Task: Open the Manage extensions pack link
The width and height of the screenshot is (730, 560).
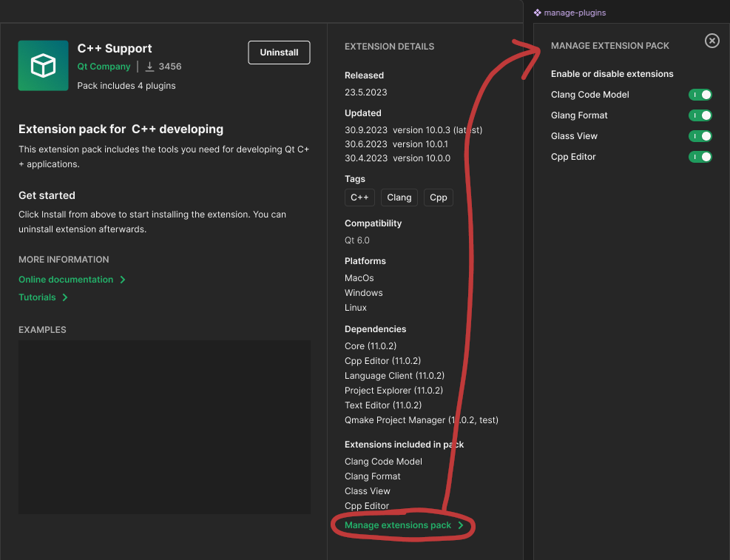Action: [398, 525]
